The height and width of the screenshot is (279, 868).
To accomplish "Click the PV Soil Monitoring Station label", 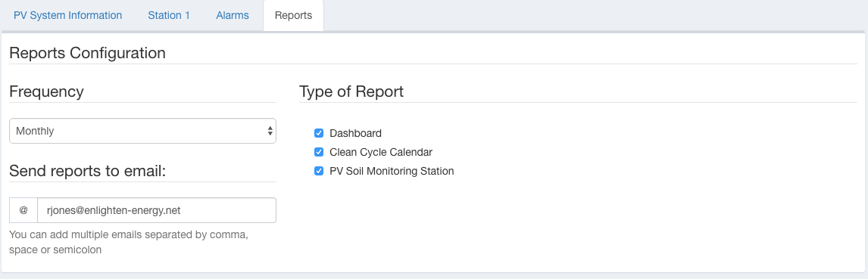I will 392,172.
